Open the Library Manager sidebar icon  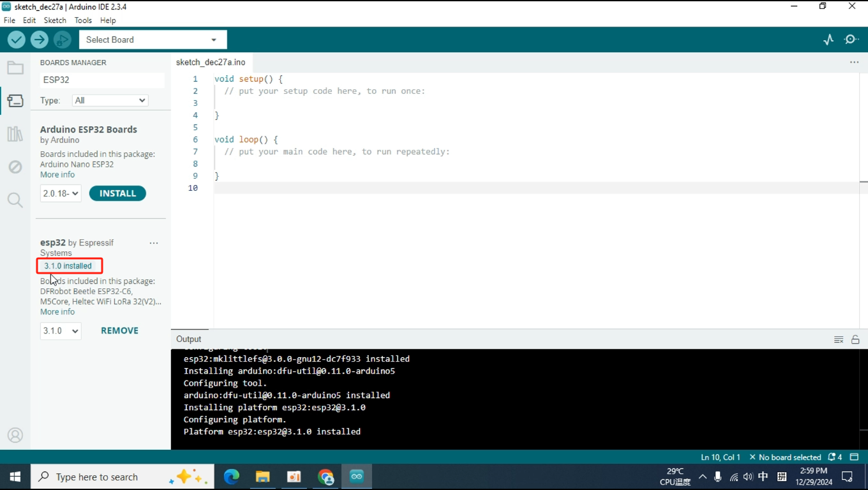click(15, 134)
